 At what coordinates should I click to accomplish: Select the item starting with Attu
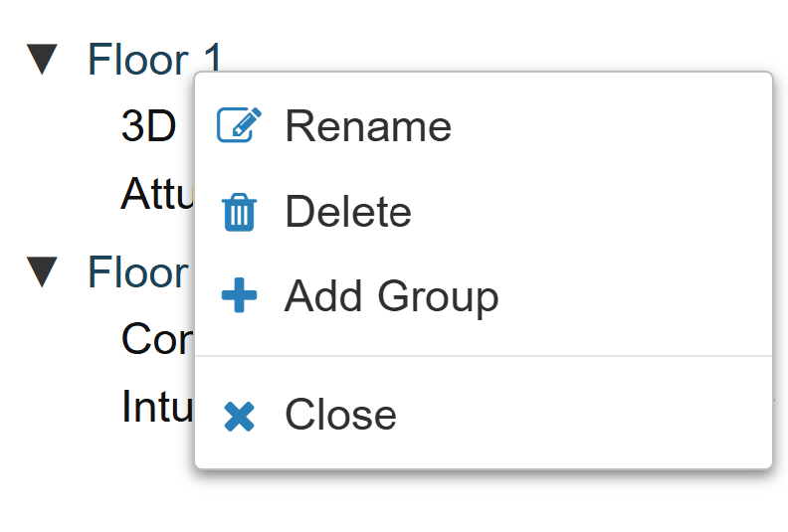pyautogui.click(x=156, y=194)
